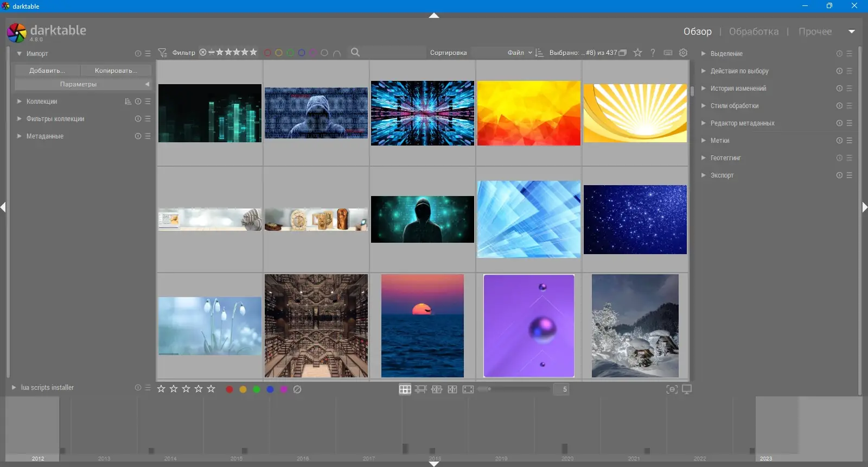The image size is (868, 467).
Task: Click the grouping icon after the selected count
Action: [x=623, y=53]
